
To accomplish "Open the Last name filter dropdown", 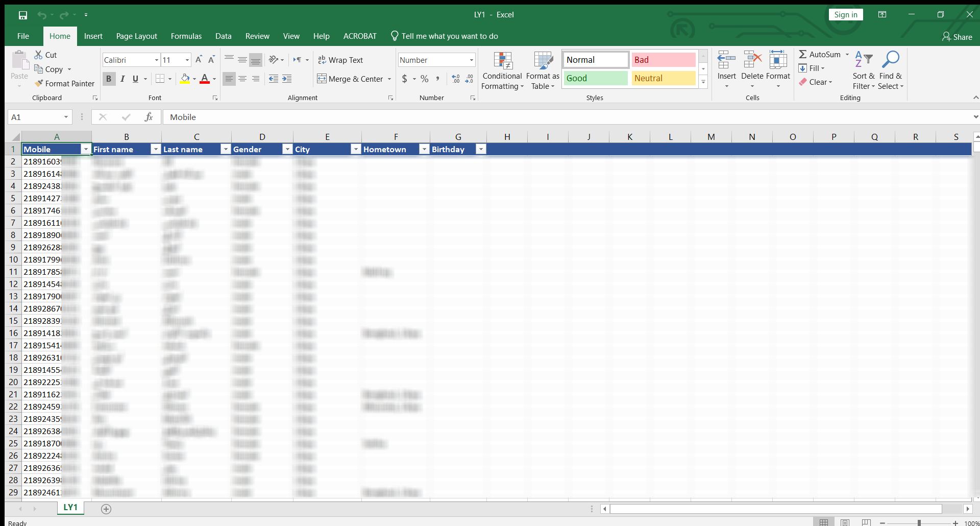I will (x=226, y=149).
